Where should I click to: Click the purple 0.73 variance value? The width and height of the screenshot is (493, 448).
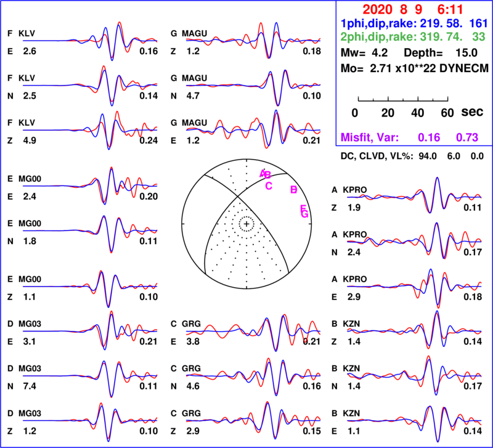click(467, 137)
